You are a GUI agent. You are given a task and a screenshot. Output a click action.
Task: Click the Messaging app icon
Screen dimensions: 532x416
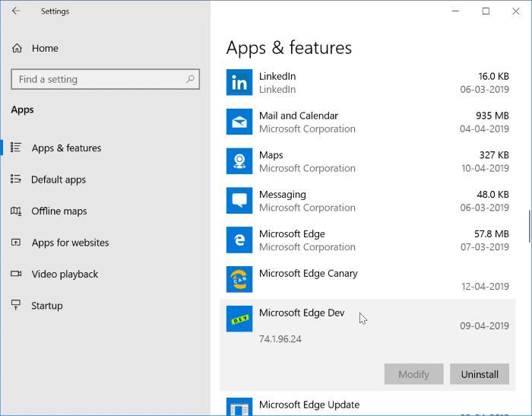(x=239, y=201)
